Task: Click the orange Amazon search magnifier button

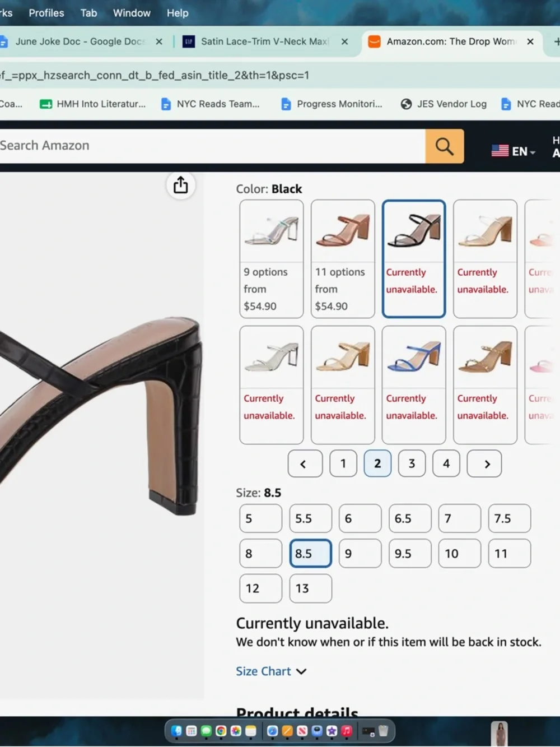Action: click(445, 146)
